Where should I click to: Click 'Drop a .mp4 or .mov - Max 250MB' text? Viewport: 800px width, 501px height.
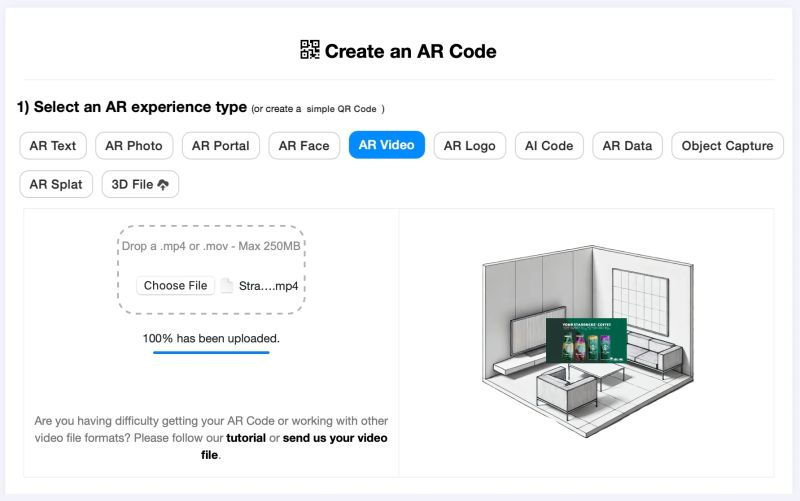pyautogui.click(x=211, y=246)
